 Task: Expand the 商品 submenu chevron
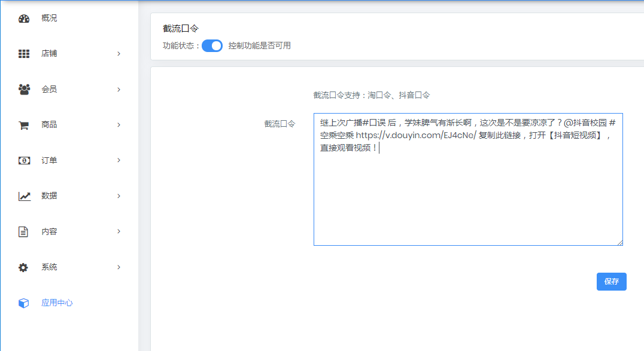point(119,125)
